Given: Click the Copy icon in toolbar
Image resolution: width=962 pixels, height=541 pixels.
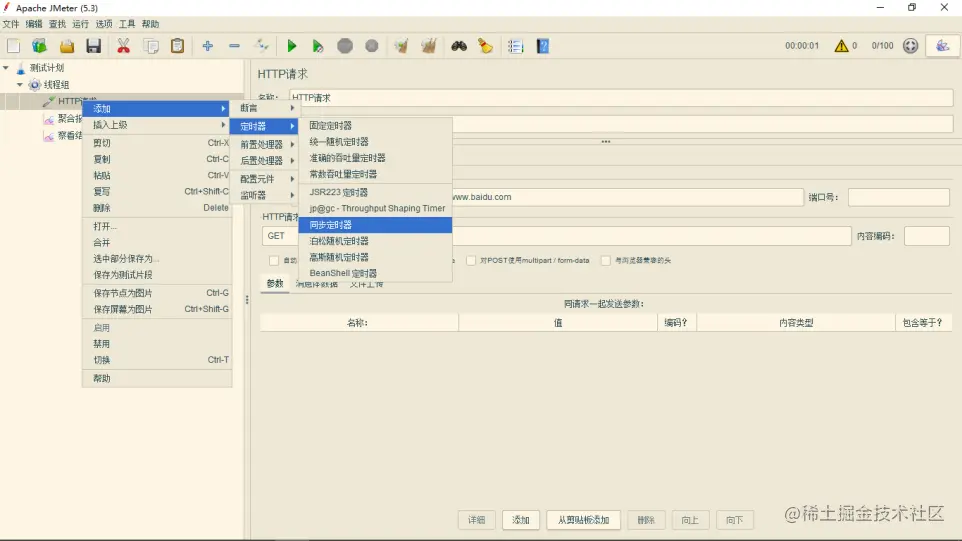Looking at the screenshot, I should click(151, 46).
